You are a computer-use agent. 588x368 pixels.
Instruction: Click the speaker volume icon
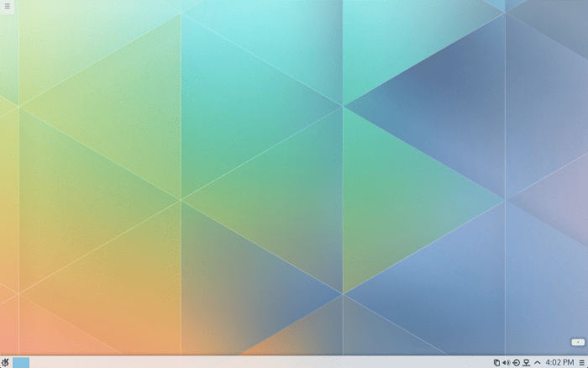tap(506, 362)
